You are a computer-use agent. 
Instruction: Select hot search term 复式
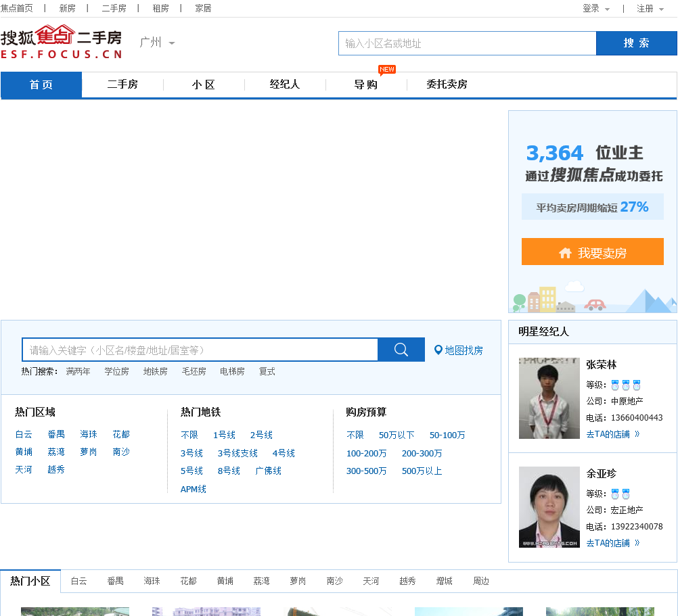267,371
